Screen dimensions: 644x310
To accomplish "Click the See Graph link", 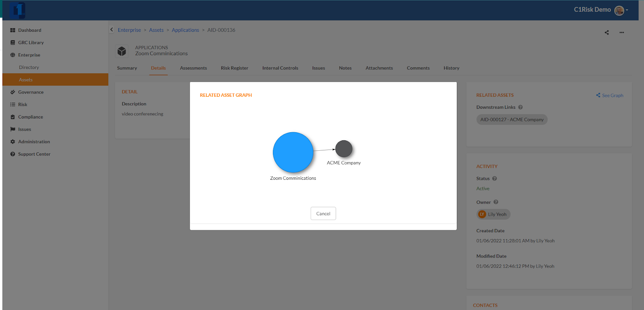I will click(x=610, y=96).
